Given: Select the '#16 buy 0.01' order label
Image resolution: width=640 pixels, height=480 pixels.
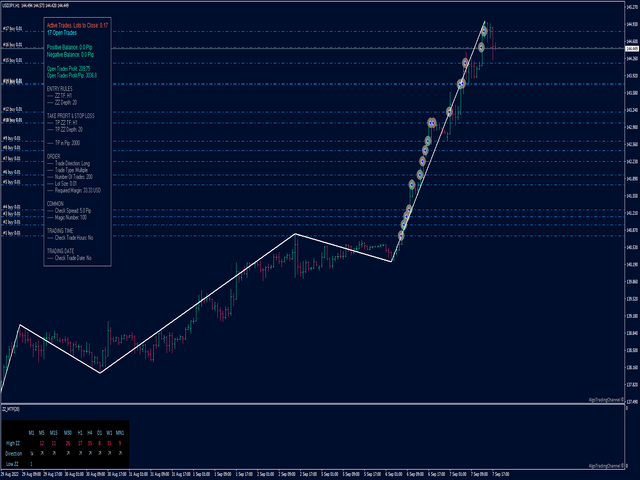Looking at the screenshot, I should [x=13, y=45].
